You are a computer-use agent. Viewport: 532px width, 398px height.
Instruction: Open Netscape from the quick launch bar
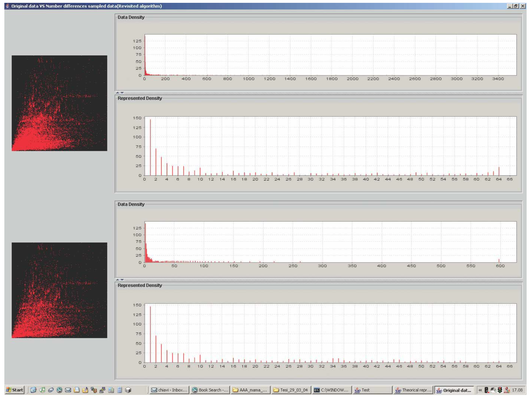click(59, 390)
